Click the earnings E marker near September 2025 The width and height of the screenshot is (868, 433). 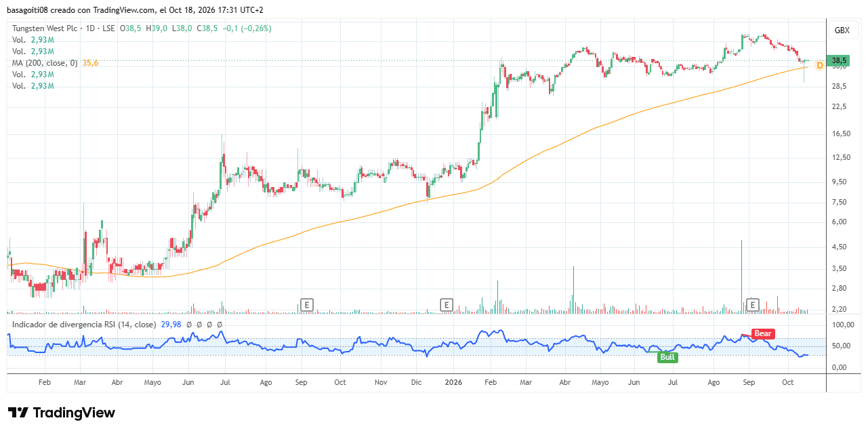click(x=307, y=305)
